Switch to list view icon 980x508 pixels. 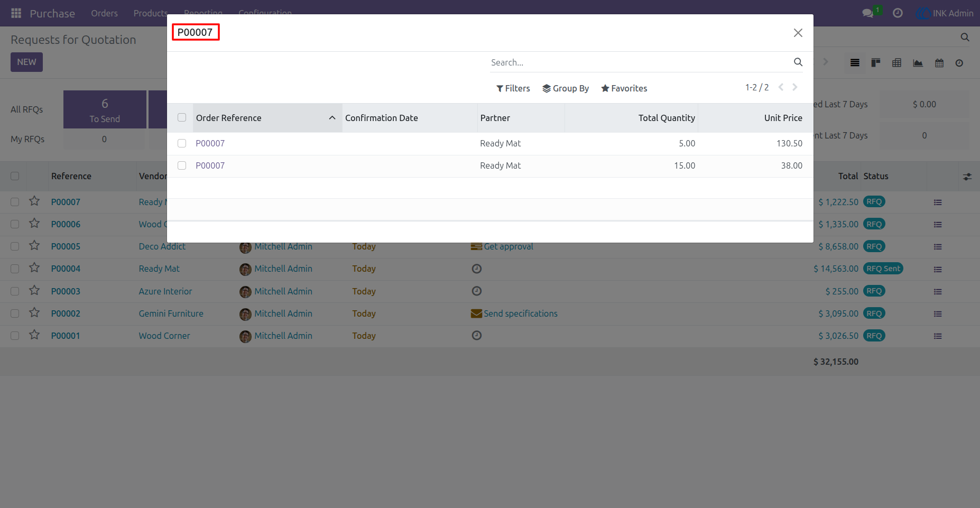[x=855, y=63]
